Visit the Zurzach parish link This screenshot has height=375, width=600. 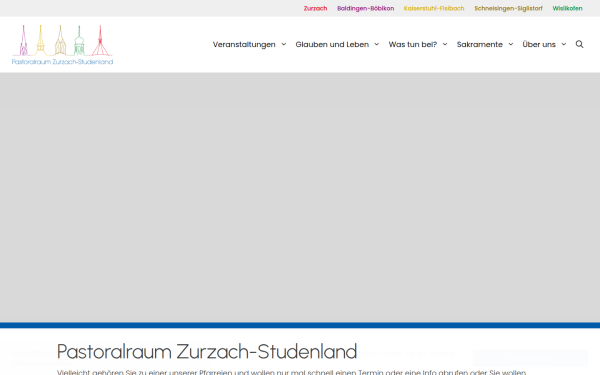(x=315, y=8)
